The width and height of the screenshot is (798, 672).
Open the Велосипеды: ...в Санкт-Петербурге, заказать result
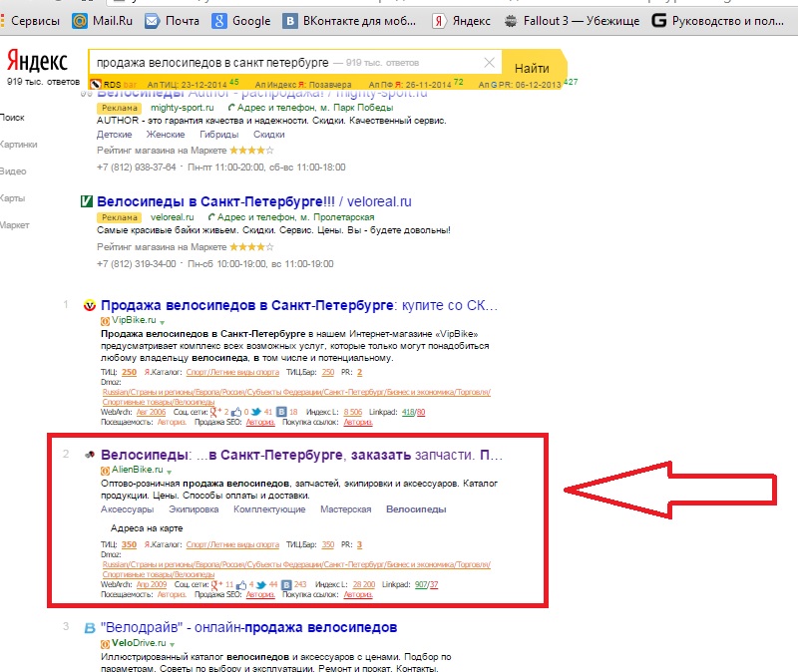(x=301, y=455)
